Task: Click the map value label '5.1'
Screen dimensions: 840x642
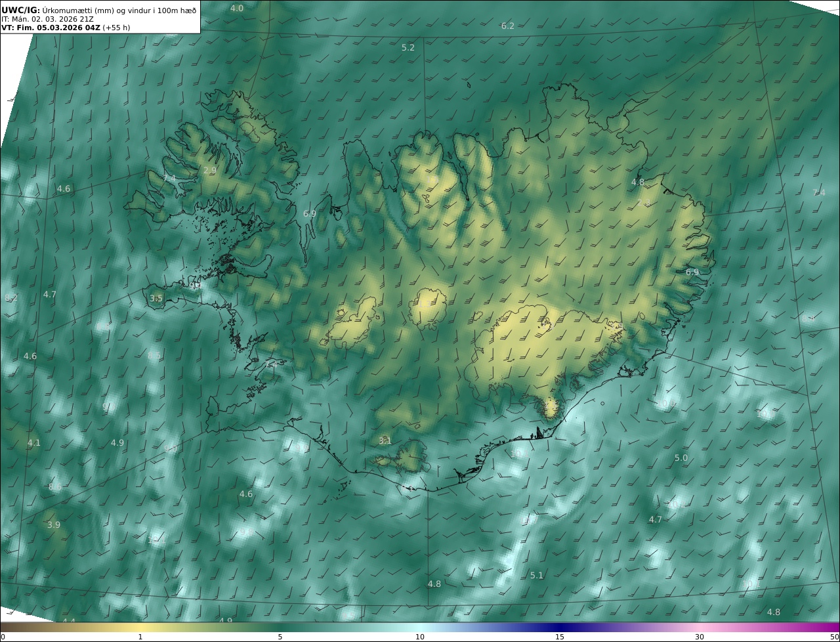Action: pyautogui.click(x=537, y=576)
